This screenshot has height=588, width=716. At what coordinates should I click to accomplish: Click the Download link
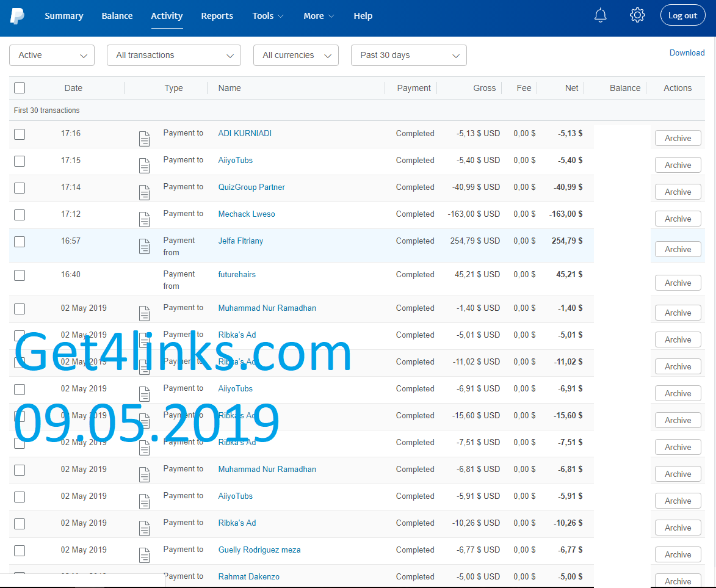coord(687,53)
